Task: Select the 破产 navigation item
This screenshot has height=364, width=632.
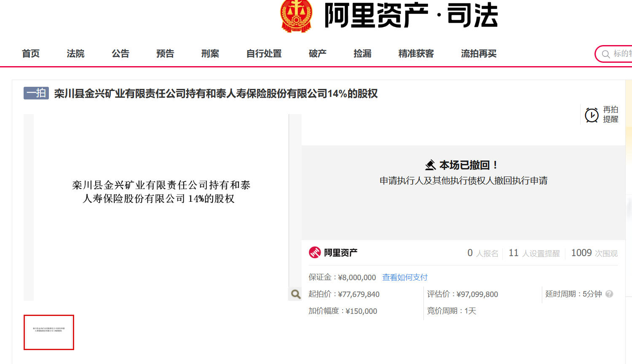Action: [318, 54]
